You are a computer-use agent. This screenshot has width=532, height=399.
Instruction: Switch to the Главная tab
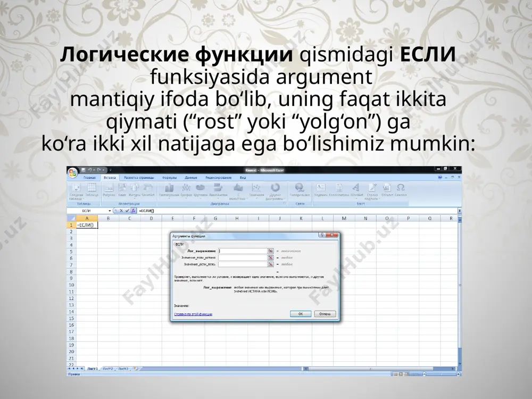coord(89,178)
